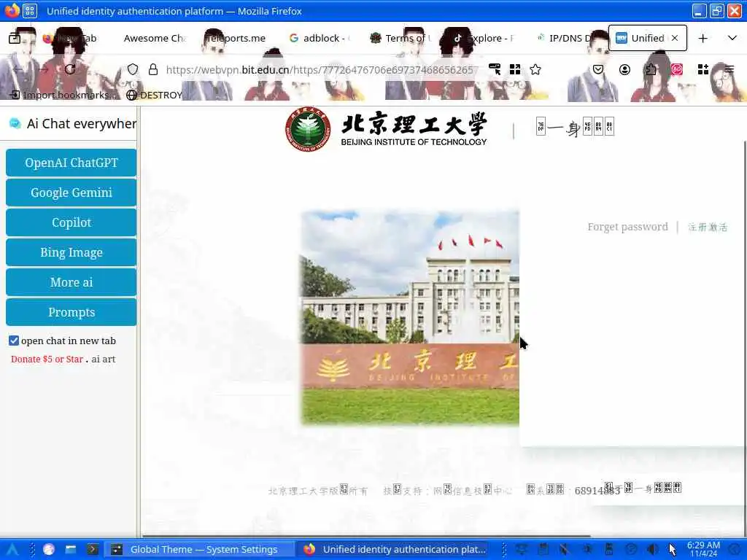Follow the ai art link
Screen dimensions: 747x560
pos(104,359)
